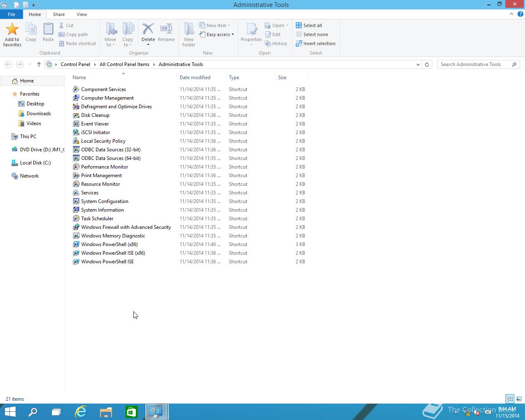
Task: Click Invert selection
Action: [315, 43]
